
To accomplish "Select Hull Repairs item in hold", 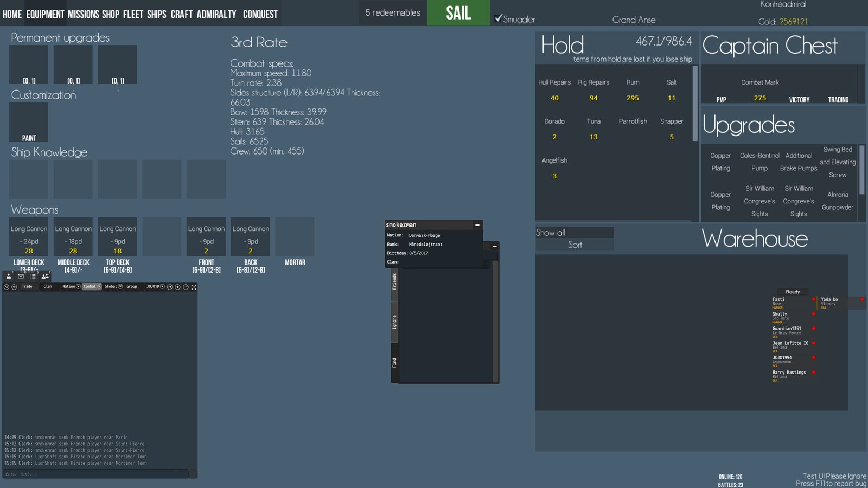I will (554, 90).
